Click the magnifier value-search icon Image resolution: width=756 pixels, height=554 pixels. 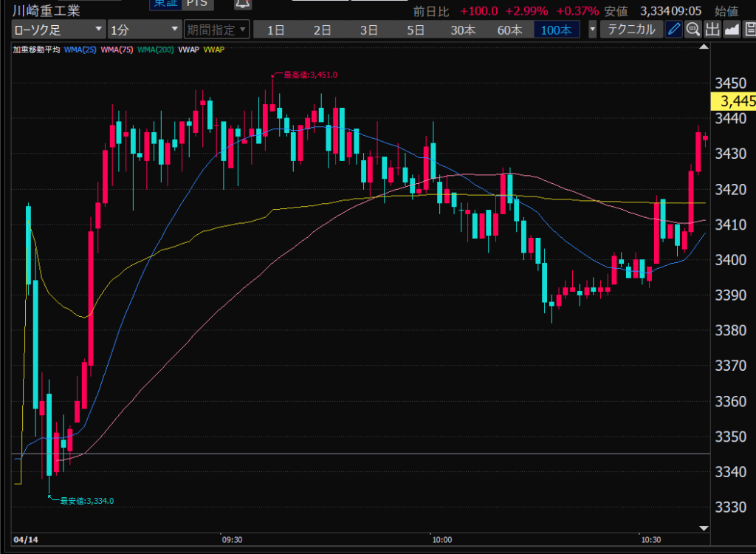[693, 30]
